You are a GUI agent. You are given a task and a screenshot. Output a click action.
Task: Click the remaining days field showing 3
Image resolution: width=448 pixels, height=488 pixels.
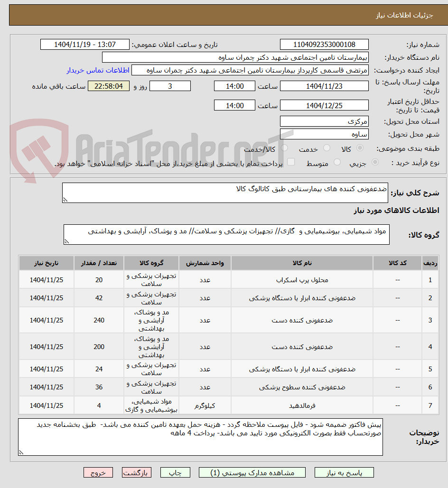click(x=170, y=86)
